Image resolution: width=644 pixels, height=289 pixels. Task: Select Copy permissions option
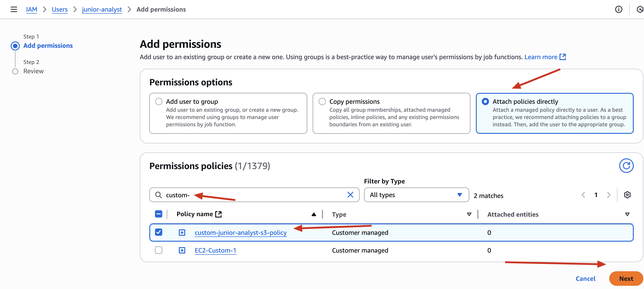click(x=322, y=101)
